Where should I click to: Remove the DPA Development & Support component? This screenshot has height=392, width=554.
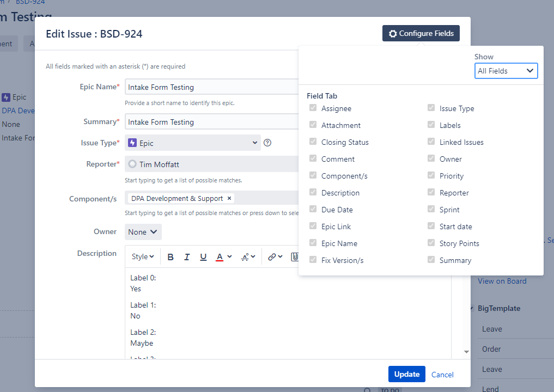point(229,199)
